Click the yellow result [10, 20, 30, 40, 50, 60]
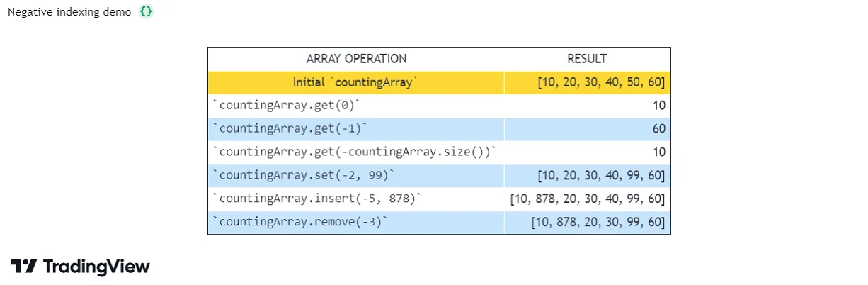Viewport: 868px width, 285px height. click(601, 82)
